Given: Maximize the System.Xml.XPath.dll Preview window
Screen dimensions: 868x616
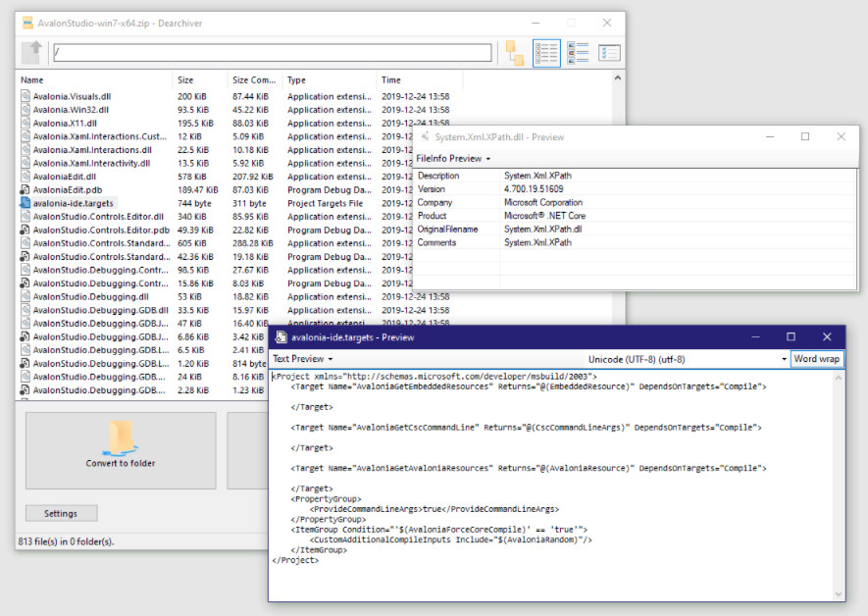Looking at the screenshot, I should (x=805, y=136).
